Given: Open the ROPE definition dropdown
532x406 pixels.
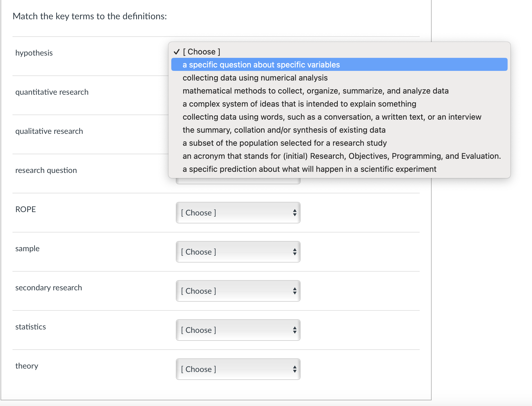Looking at the screenshot, I should [x=238, y=213].
